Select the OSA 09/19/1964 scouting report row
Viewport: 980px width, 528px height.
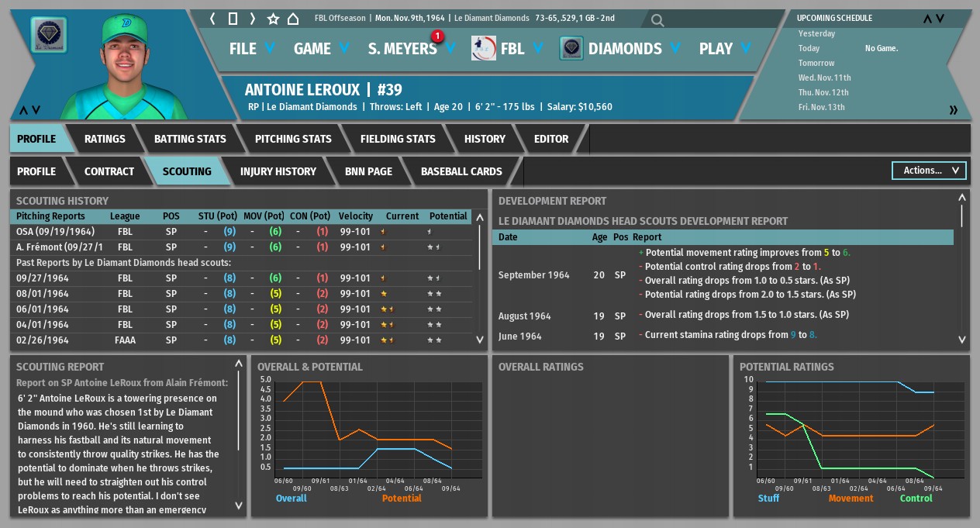click(242, 231)
